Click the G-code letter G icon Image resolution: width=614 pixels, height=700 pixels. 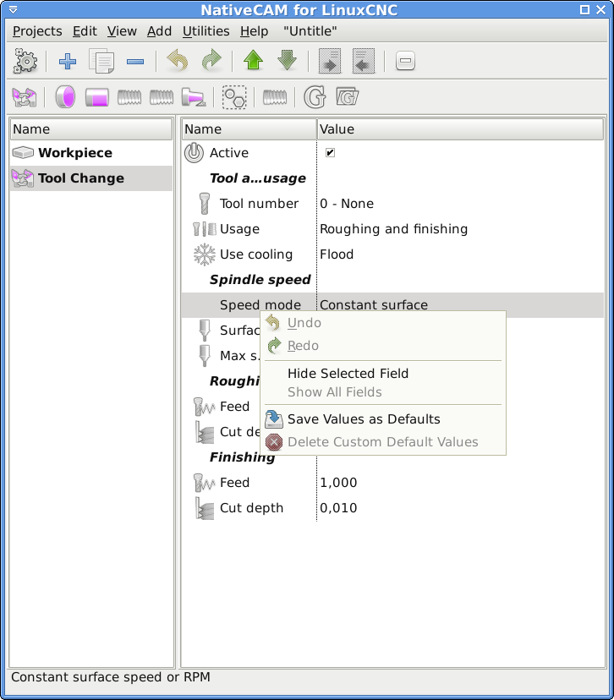[x=315, y=97]
